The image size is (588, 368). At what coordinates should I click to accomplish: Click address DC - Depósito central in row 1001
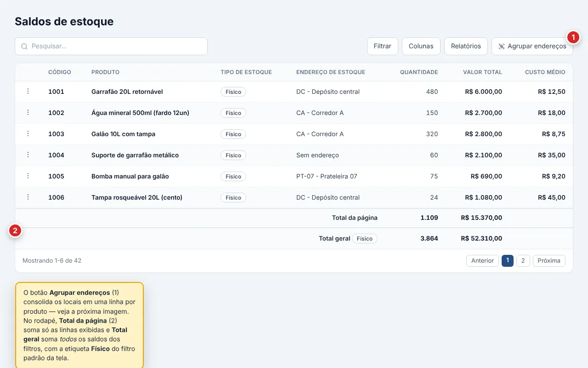(x=328, y=92)
